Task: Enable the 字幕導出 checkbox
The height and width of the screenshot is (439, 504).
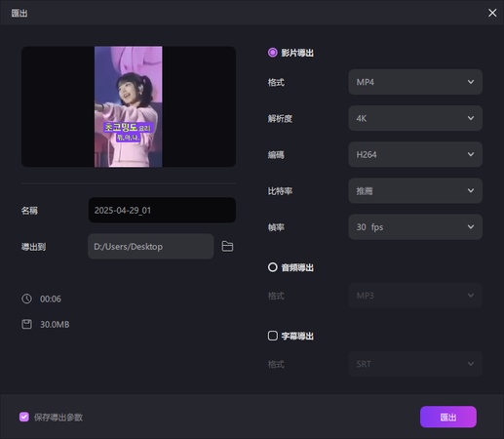Action: click(272, 336)
